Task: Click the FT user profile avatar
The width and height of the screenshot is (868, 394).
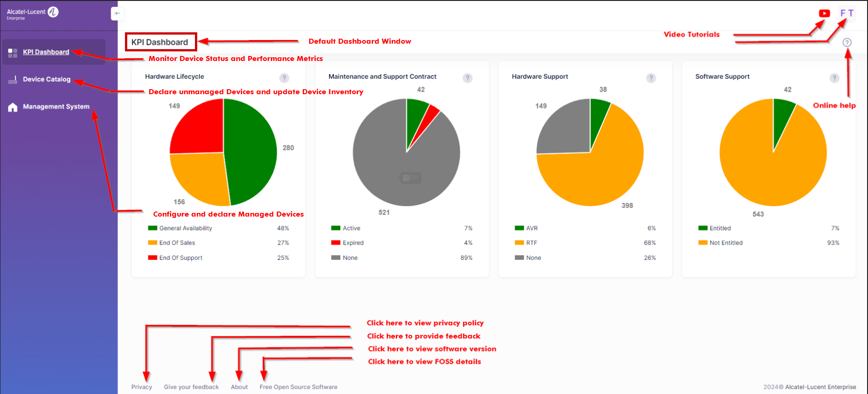Action: (x=847, y=13)
